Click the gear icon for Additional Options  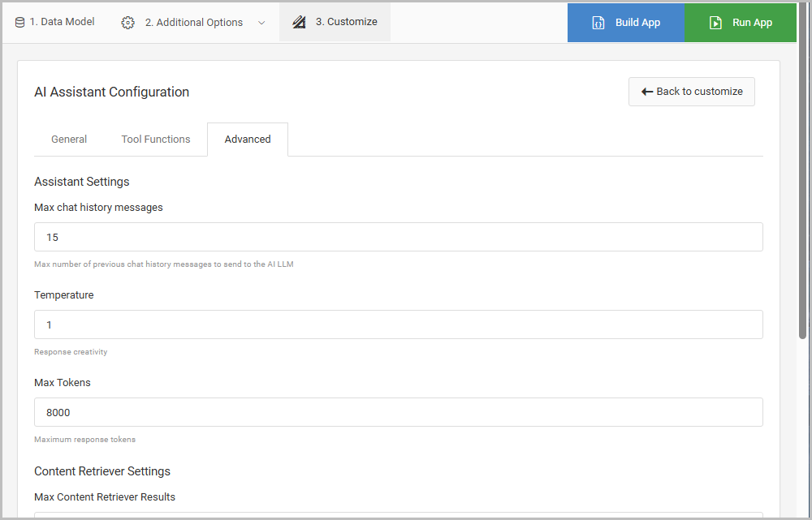point(127,23)
